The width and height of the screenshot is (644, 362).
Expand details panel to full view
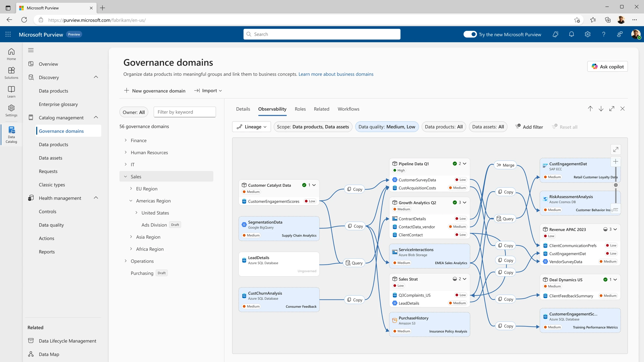pos(612,109)
